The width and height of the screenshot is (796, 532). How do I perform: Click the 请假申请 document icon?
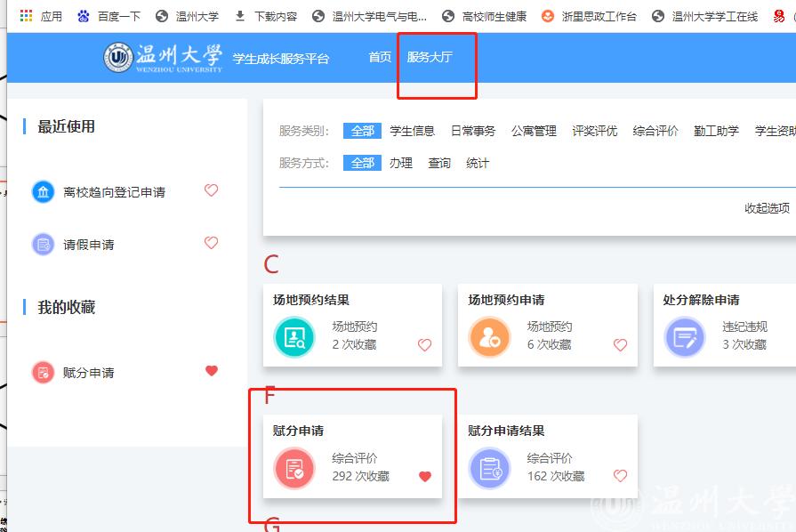pos(43,244)
